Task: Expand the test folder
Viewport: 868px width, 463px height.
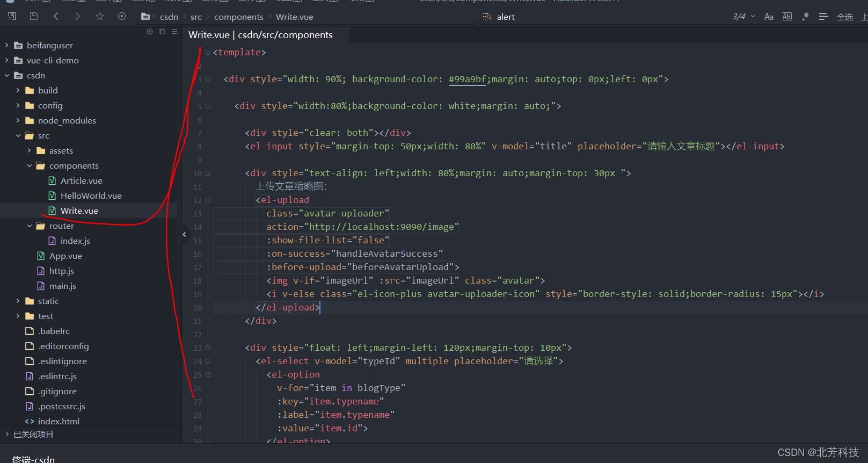Action: coord(18,316)
